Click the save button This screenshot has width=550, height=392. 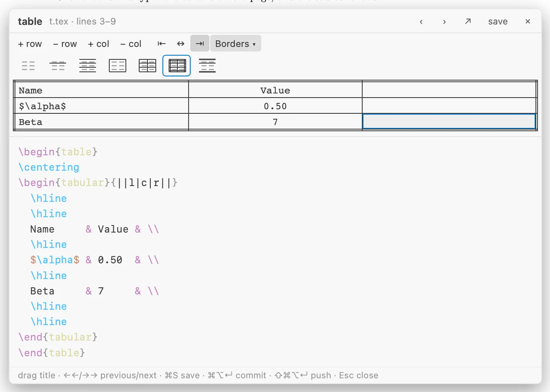(498, 22)
